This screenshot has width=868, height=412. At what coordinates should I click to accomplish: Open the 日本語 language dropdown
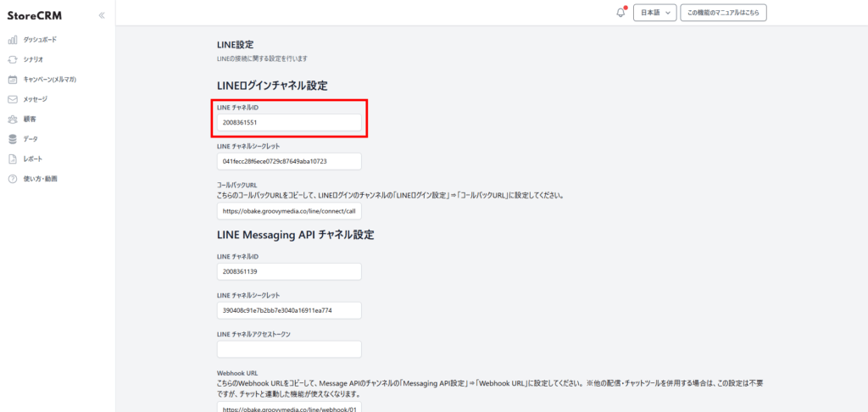click(x=654, y=13)
